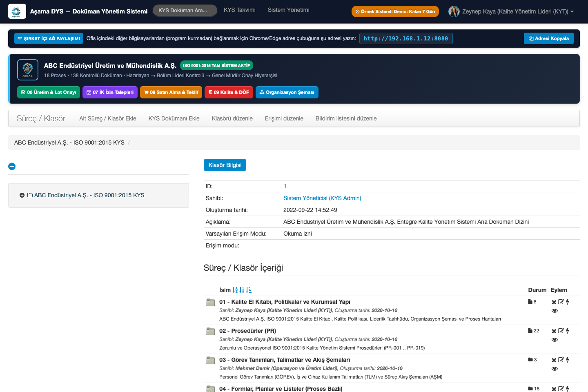Viewport: 588px width, 392px height.
Task: Open KYS Takvimi menu item
Action: (240, 10)
